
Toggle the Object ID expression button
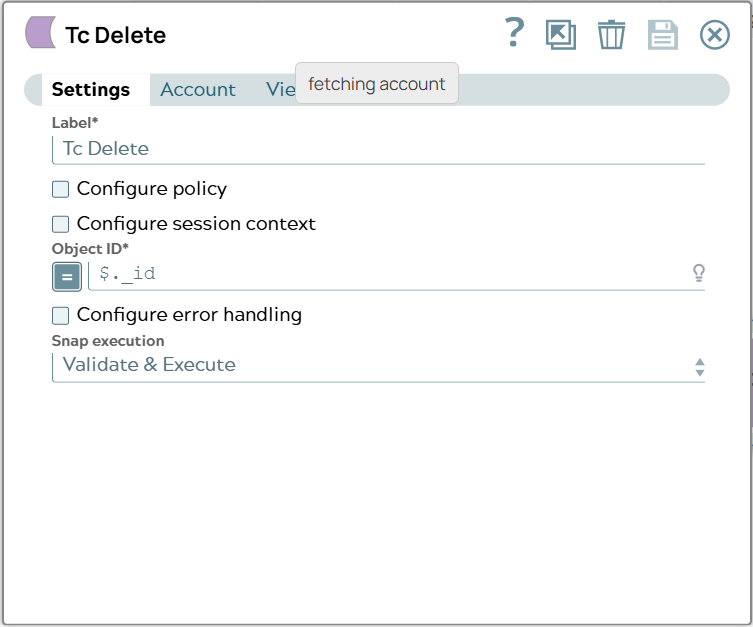click(x=67, y=277)
